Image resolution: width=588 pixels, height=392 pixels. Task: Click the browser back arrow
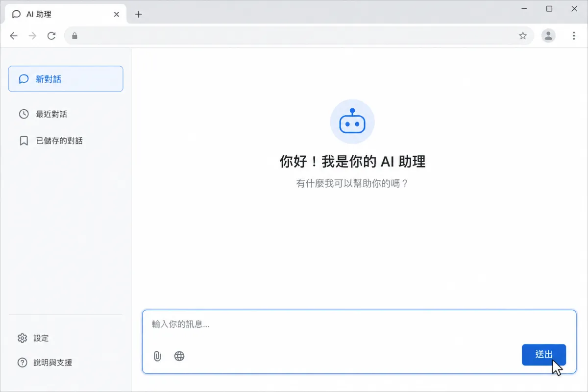coord(14,36)
